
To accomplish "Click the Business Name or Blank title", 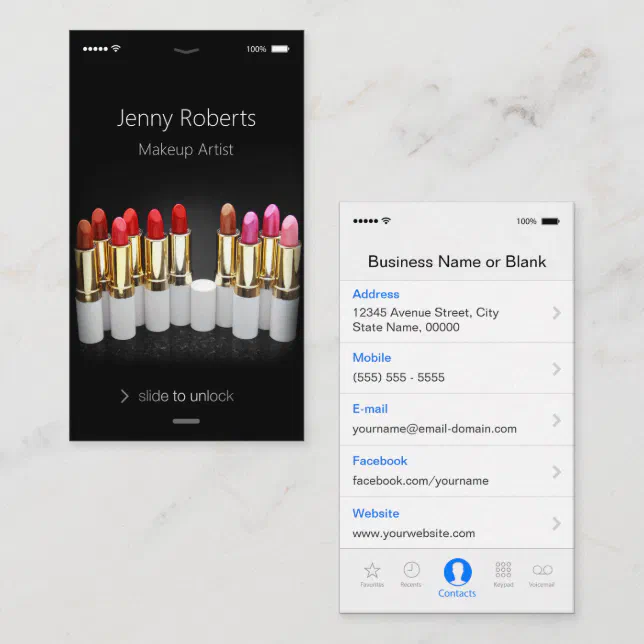I will click(457, 262).
